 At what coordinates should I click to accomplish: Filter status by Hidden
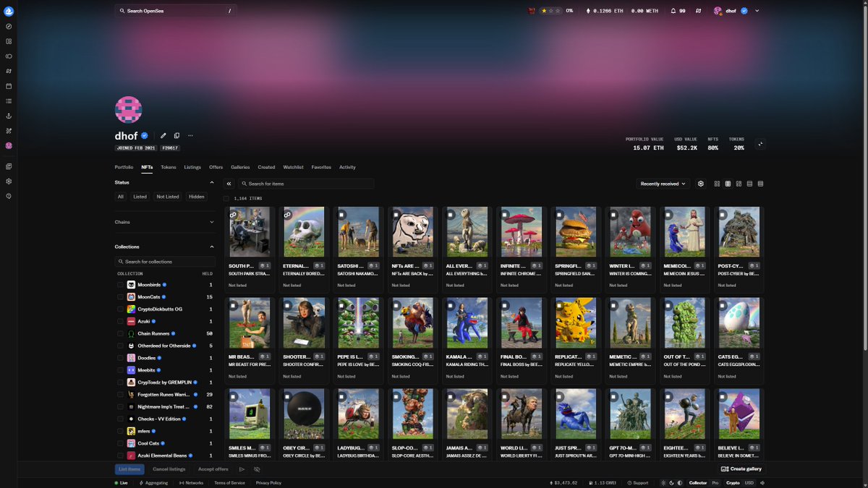click(197, 197)
